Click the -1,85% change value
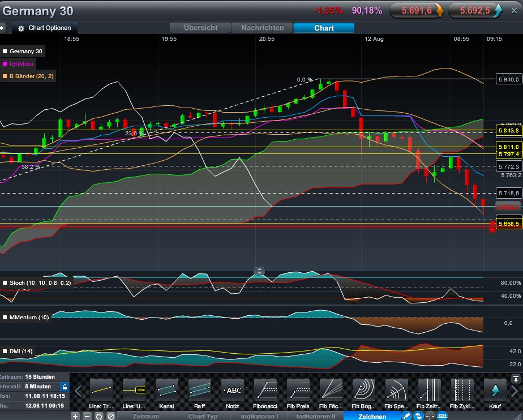The width and height of the screenshot is (523, 420). pos(328,11)
